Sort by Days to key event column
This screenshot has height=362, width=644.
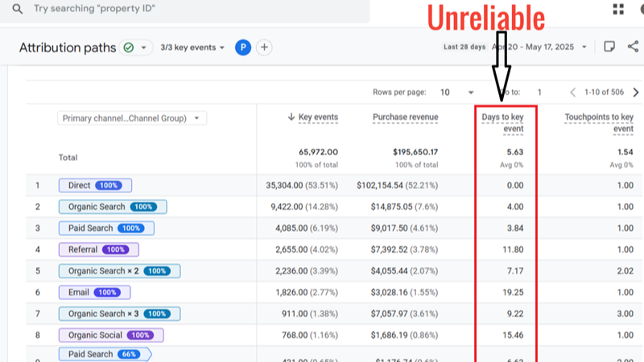tap(502, 123)
